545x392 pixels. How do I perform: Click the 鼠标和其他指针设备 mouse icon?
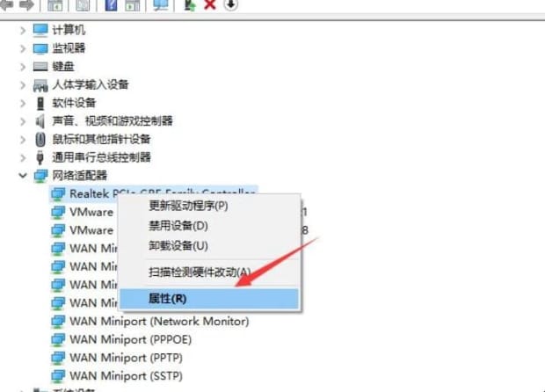tap(40, 139)
